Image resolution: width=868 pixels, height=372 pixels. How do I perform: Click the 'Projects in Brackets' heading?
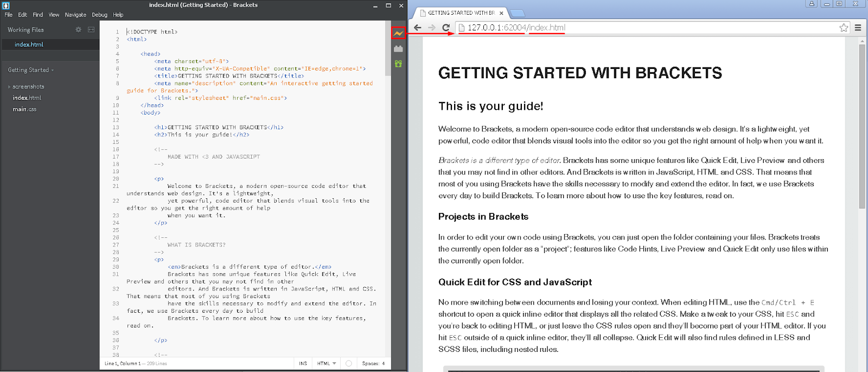[483, 216]
